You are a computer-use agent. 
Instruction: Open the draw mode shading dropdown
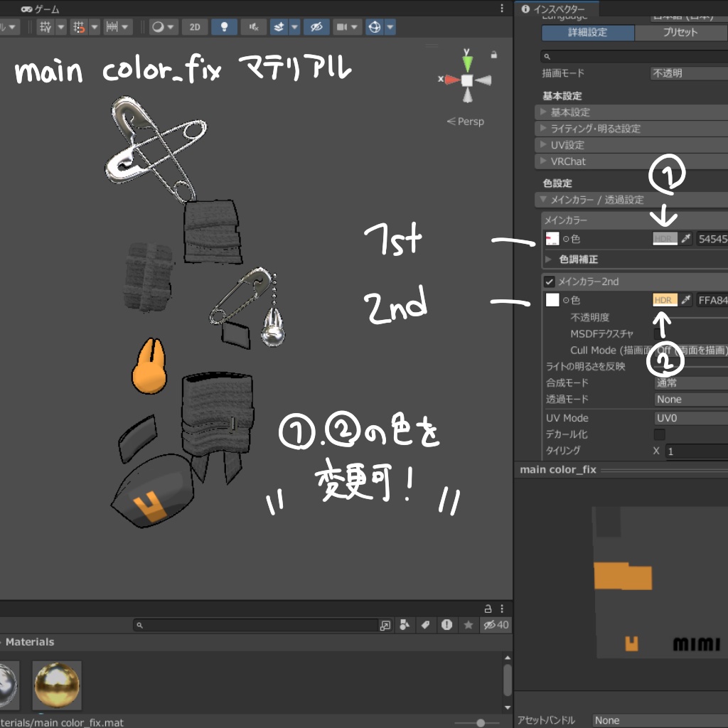[x=164, y=27]
